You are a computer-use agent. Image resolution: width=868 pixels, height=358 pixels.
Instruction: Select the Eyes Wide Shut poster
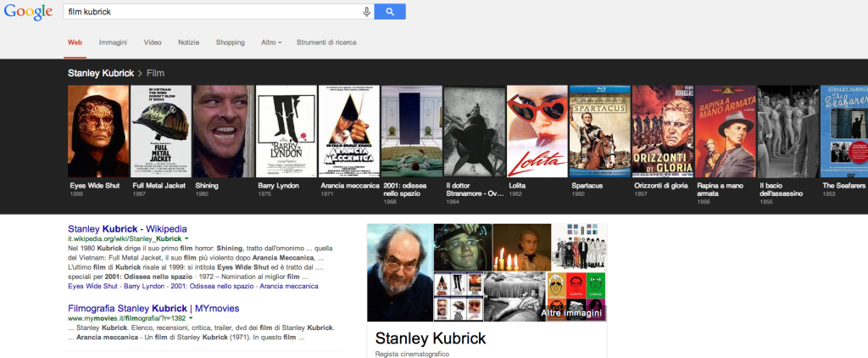98,131
